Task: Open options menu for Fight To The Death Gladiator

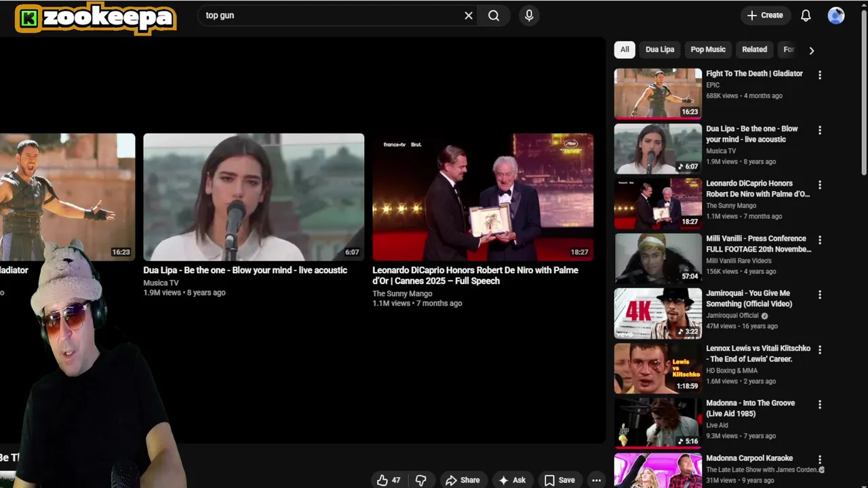Action: [x=820, y=75]
